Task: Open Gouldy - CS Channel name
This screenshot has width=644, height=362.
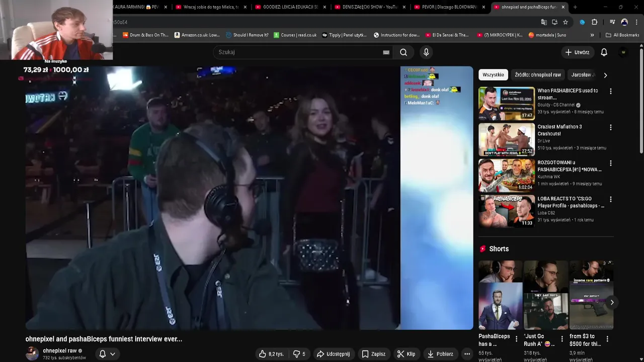Action: pos(556,105)
